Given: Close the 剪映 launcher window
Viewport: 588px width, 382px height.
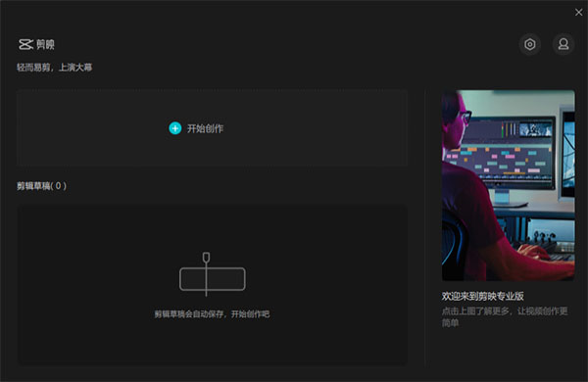Looking at the screenshot, I should point(578,13).
